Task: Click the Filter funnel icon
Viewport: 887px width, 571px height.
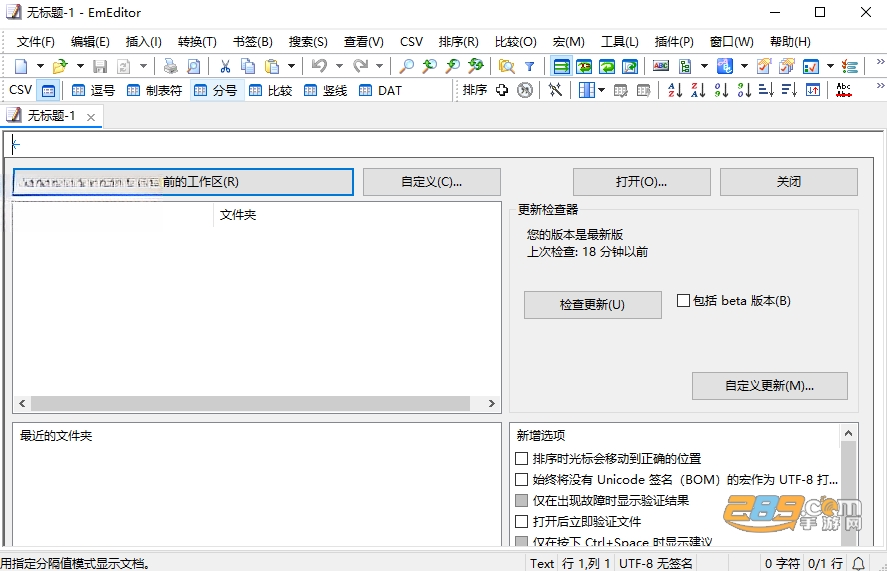Action: (529, 66)
